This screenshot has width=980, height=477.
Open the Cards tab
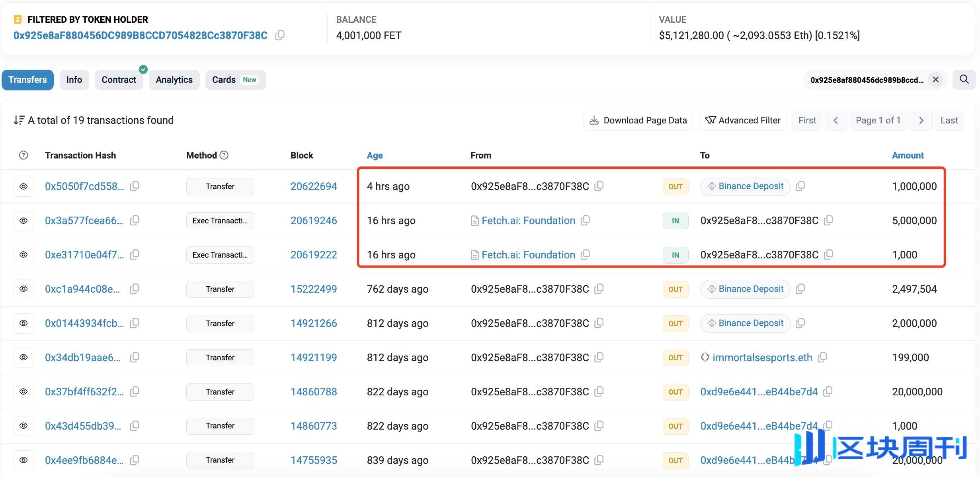[x=235, y=80]
